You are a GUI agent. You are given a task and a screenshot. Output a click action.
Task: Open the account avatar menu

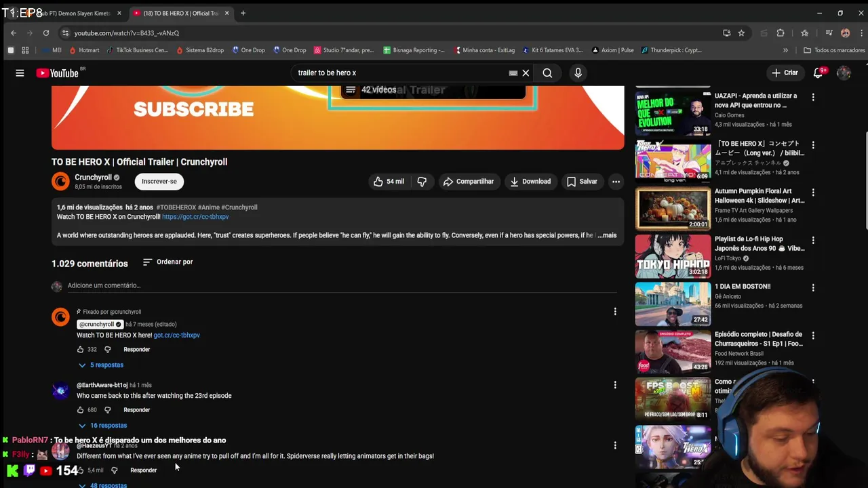(x=844, y=73)
